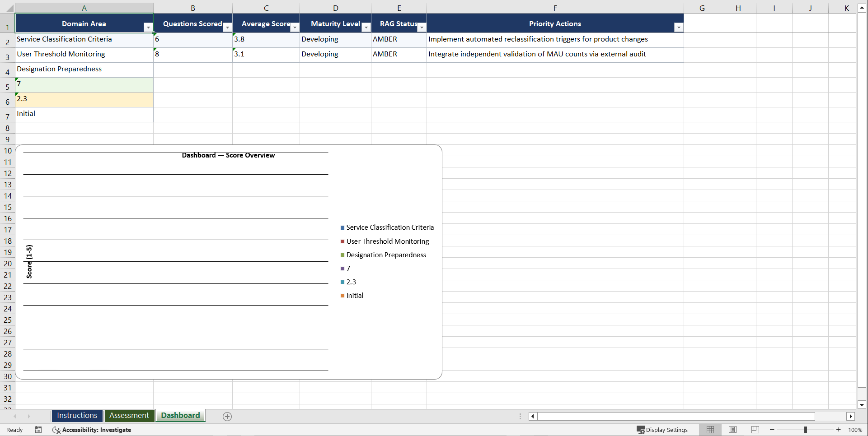Viewport: 868px width, 436px height.
Task: Click the Display Settings icon
Action: [x=640, y=430]
